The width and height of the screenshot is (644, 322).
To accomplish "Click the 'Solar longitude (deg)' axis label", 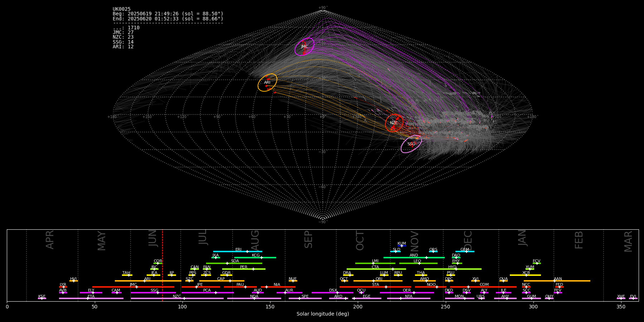I will tap(323, 314).
